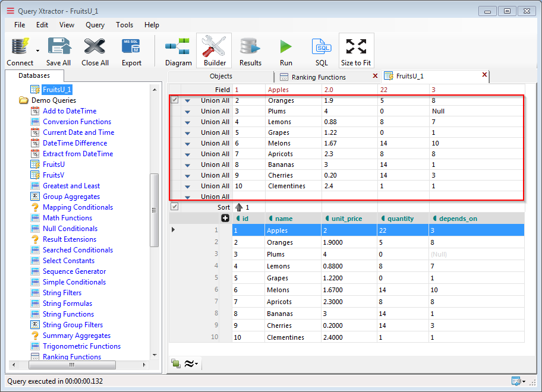Image resolution: width=542 pixels, height=392 pixels.
Task: Click the Save All toolbar icon
Action: (58, 47)
